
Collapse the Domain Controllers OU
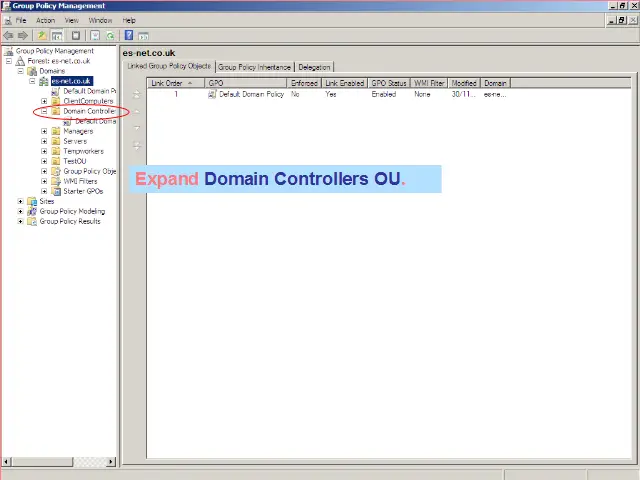click(x=44, y=111)
